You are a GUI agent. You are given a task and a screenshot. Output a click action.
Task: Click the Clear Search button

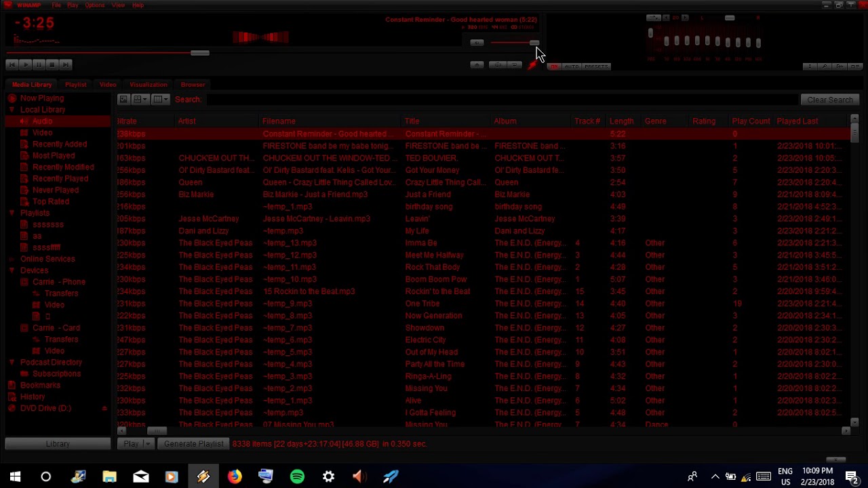pyautogui.click(x=830, y=100)
